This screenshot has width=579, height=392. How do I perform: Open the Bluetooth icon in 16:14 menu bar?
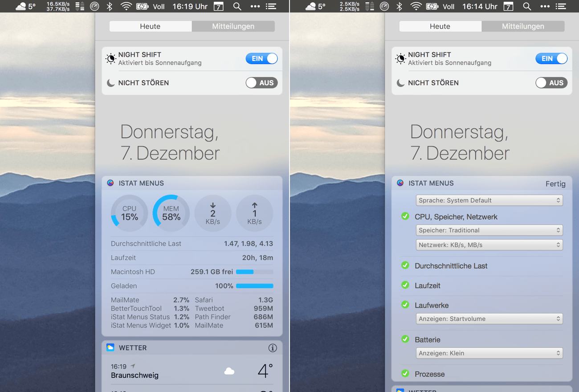point(400,6)
